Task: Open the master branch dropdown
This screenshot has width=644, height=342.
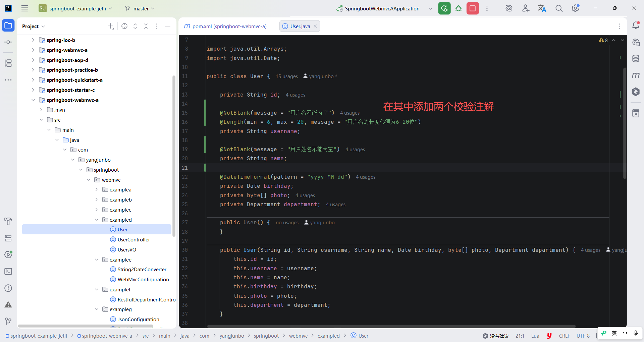Action: point(140,8)
